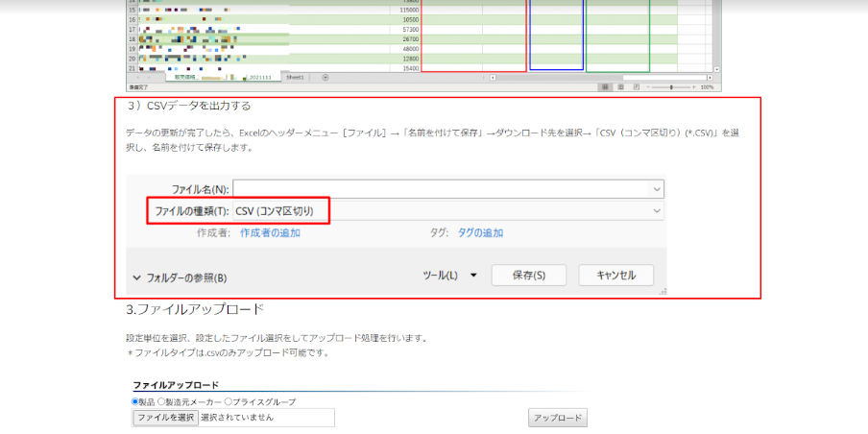Select the プライスグループ radio button
Viewport: 868px width, 434px height.
(228, 401)
